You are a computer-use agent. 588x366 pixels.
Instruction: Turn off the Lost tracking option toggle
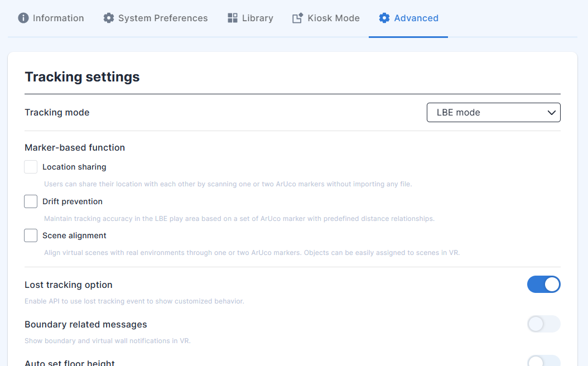(x=543, y=285)
